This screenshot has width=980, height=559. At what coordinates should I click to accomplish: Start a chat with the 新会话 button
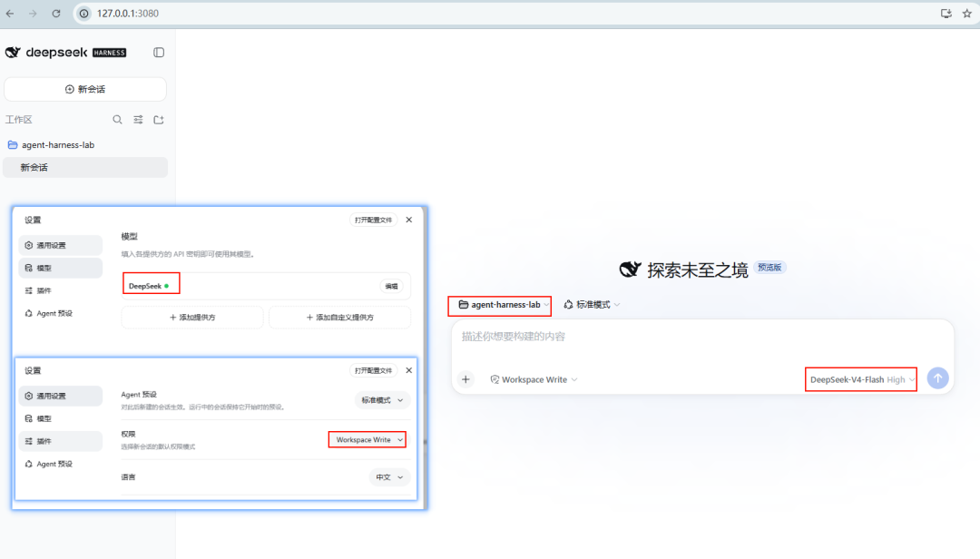point(85,90)
